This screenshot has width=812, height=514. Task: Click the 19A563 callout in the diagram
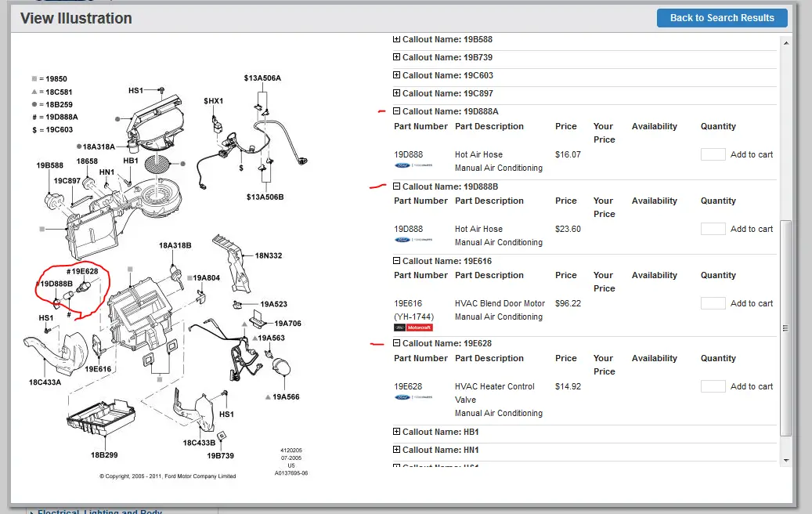click(272, 338)
